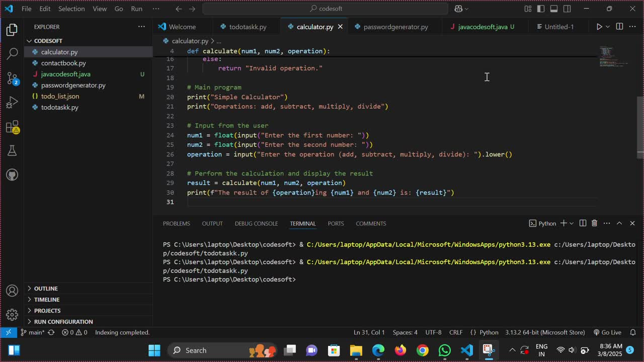
Task: Maximize the panel size with chevron up
Action: [619, 223]
